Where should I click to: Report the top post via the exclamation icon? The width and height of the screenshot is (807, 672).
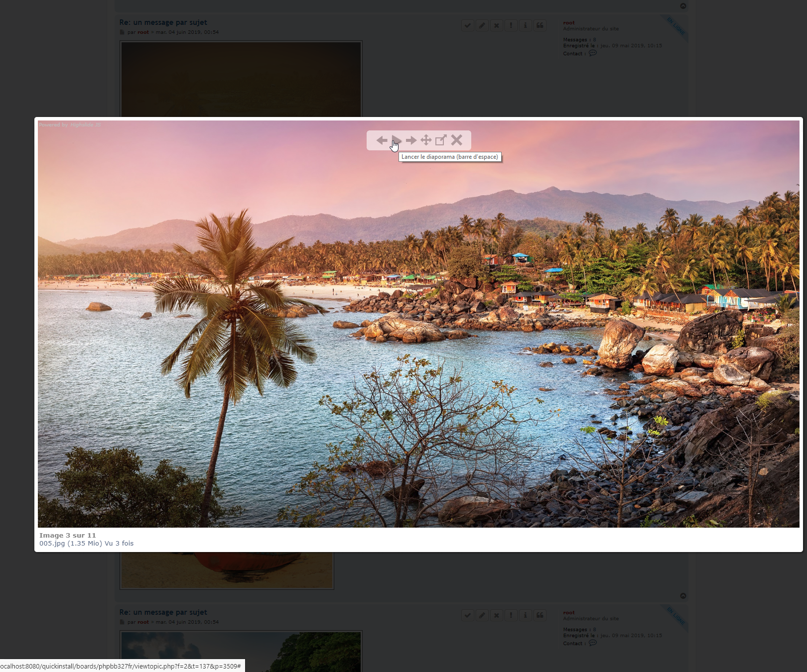511,25
